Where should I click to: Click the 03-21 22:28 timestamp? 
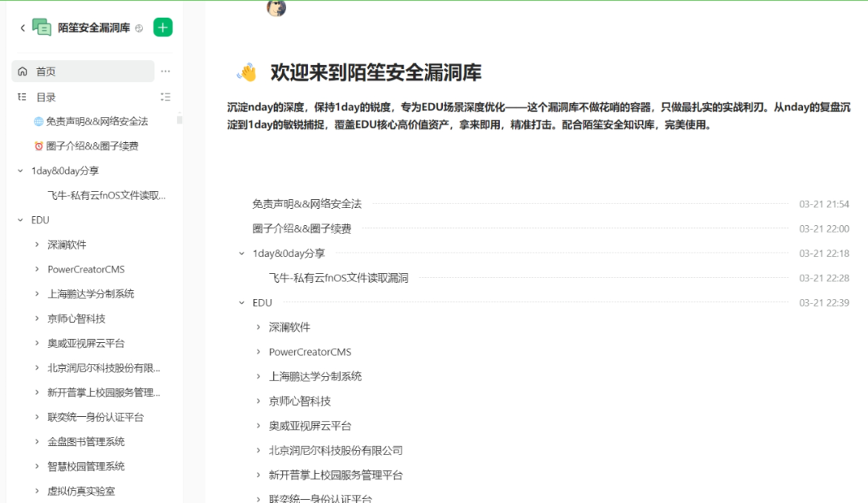[824, 278]
